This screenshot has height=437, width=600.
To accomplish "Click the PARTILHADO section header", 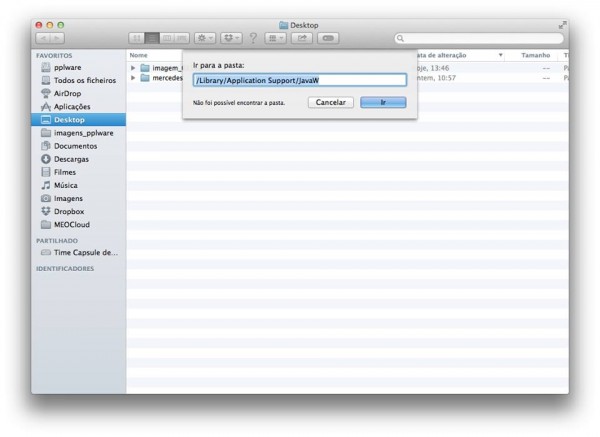I will tap(57, 241).
